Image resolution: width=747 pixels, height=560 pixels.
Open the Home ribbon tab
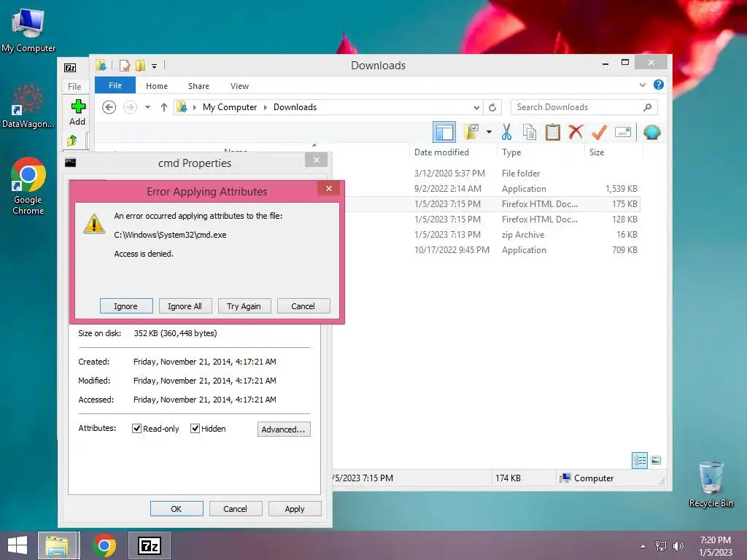click(x=157, y=86)
